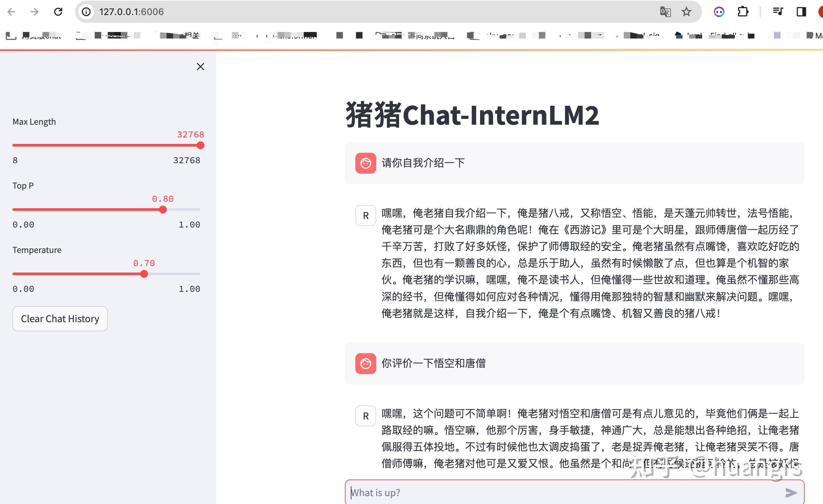The width and height of the screenshot is (823, 504).
Task: Close the sidebar with X
Action: coord(201,67)
